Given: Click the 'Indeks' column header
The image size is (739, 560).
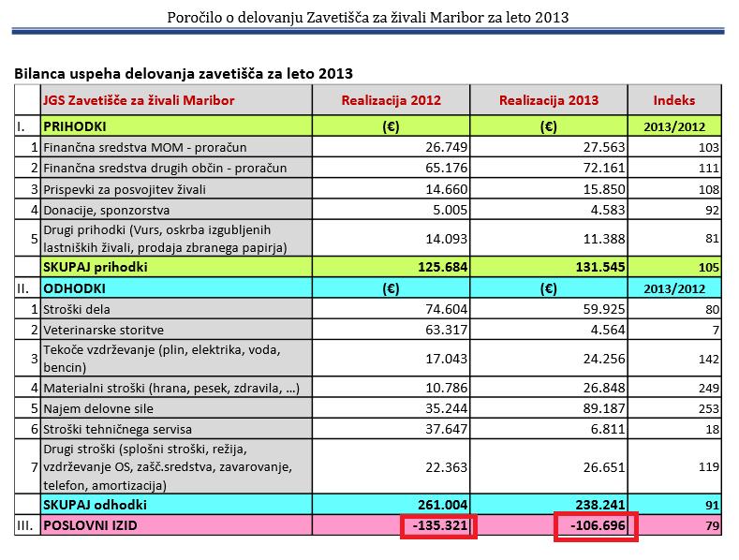Looking at the screenshot, I should point(674,100).
